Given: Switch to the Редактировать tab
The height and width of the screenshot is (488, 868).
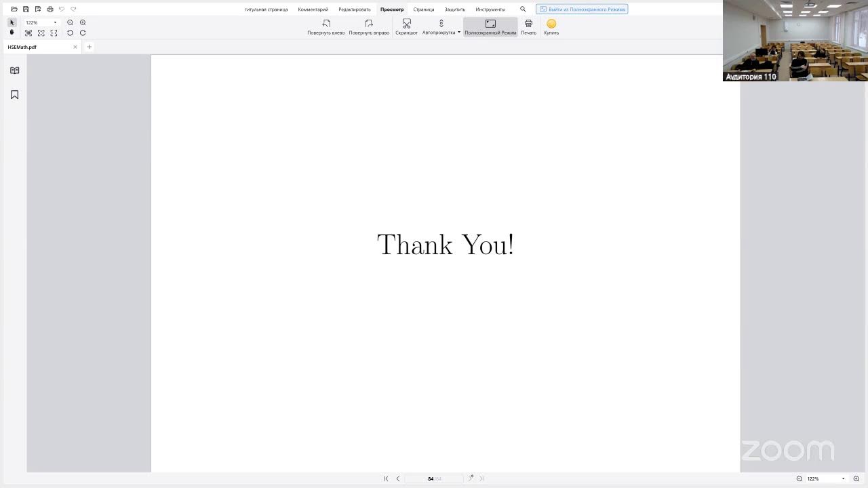Looking at the screenshot, I should 355,9.
